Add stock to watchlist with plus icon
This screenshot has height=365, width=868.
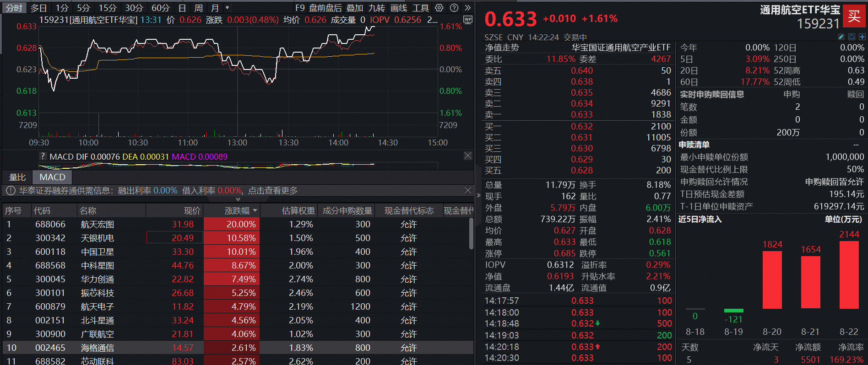862,37
